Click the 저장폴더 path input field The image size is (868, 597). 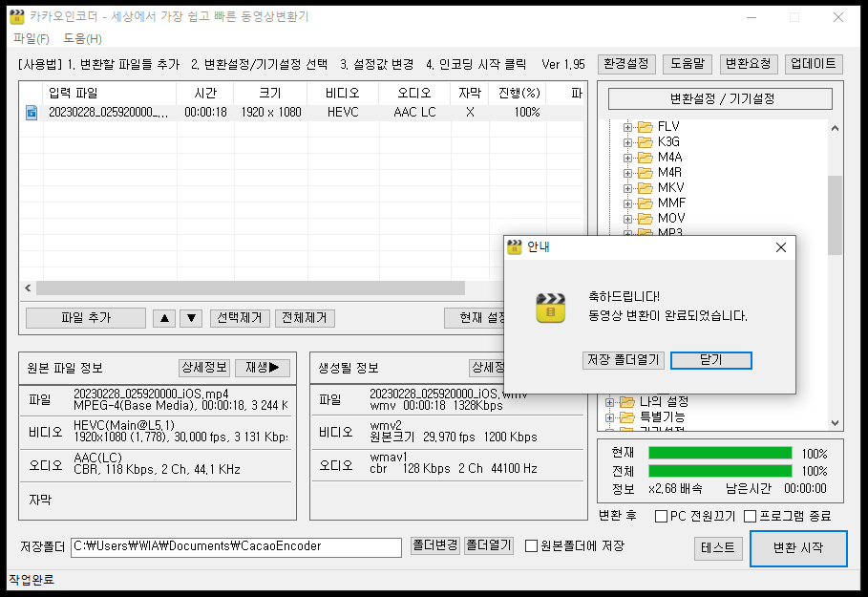tap(236, 546)
